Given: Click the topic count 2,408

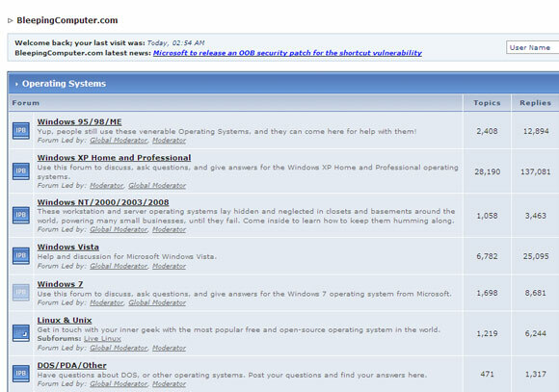Looking at the screenshot, I should [487, 131].
